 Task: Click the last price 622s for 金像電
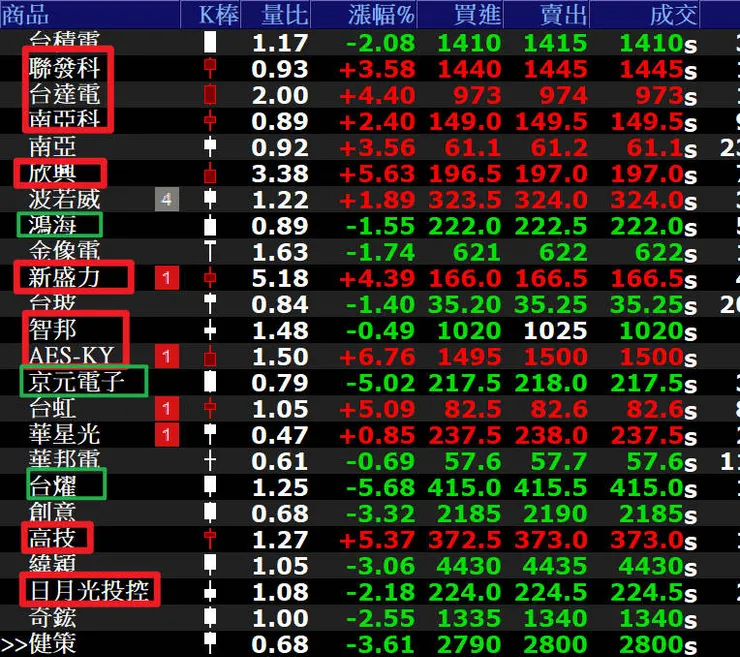coord(666,253)
